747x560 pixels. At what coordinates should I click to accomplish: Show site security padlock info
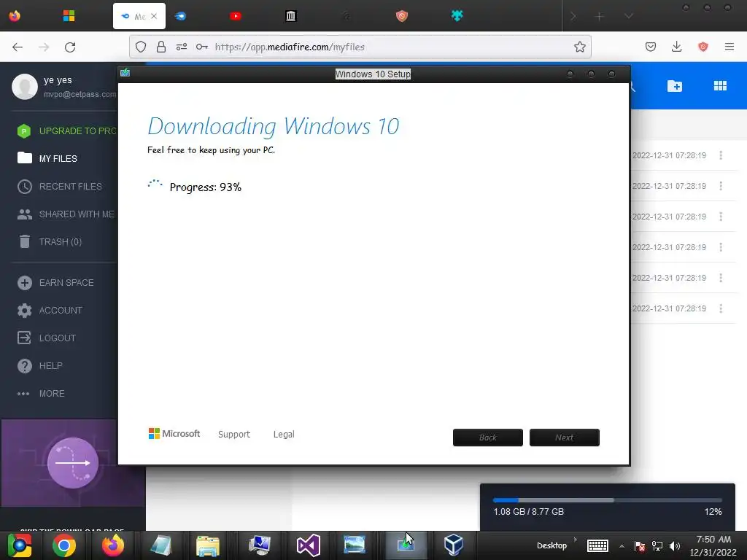(x=161, y=47)
